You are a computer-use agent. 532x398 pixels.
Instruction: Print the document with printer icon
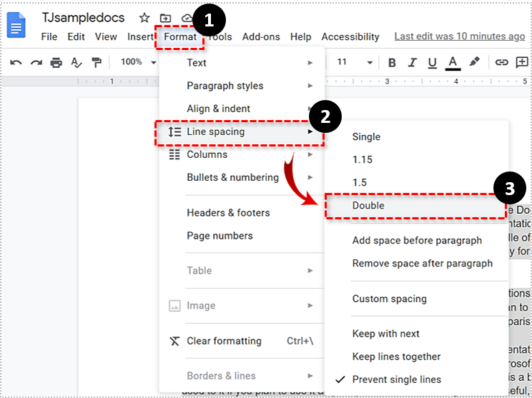(56, 63)
